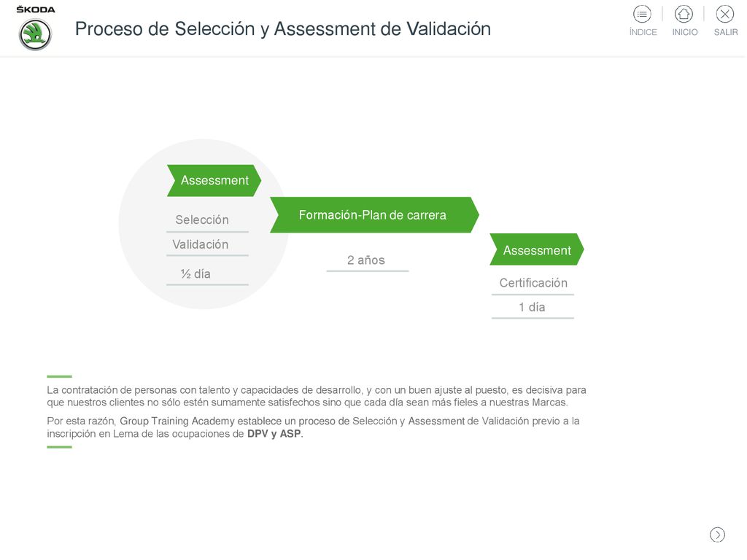Click the bold DPV y ASP text
The image size is (747, 560).
(x=274, y=434)
